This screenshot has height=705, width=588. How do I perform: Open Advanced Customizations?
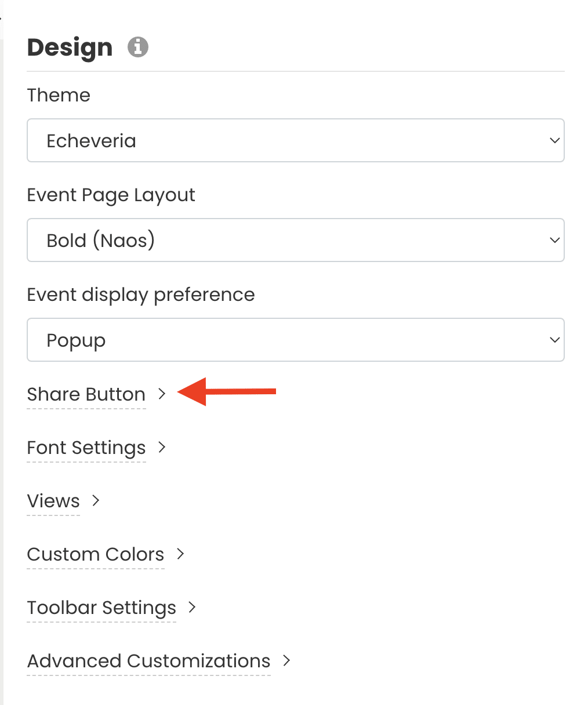point(148,661)
